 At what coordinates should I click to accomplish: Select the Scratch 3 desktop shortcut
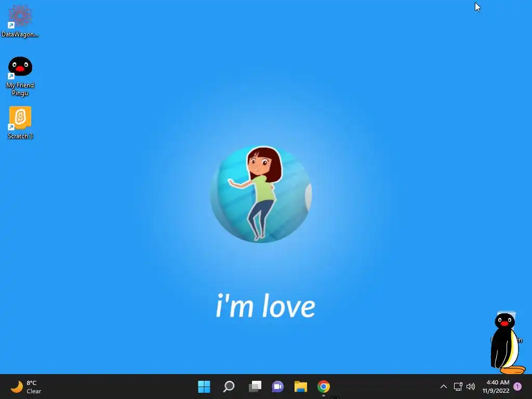click(20, 123)
